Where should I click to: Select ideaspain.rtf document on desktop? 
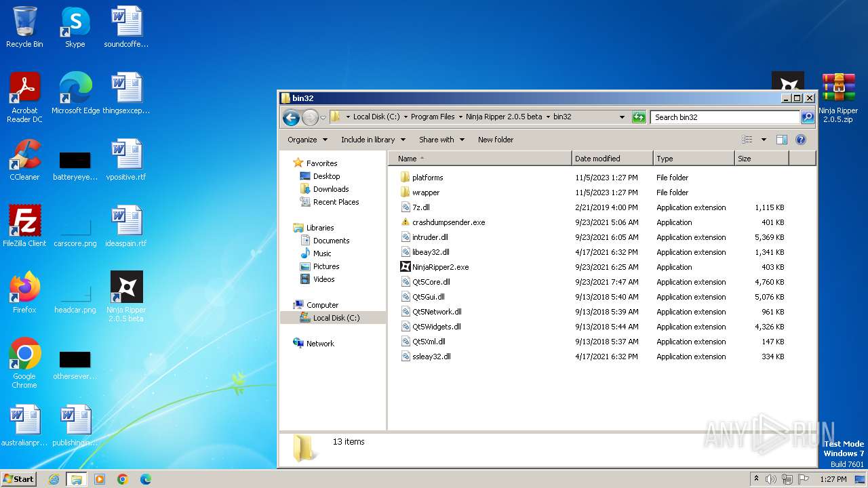pos(126,226)
